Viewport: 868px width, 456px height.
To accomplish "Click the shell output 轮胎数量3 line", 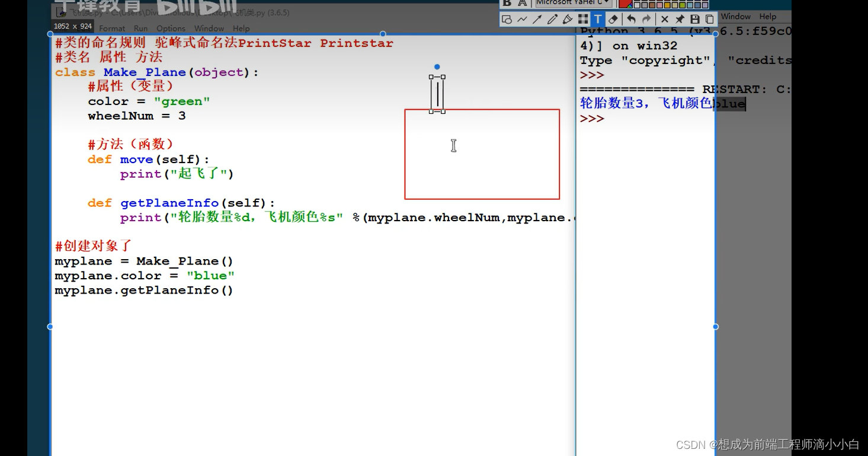I will click(x=662, y=104).
